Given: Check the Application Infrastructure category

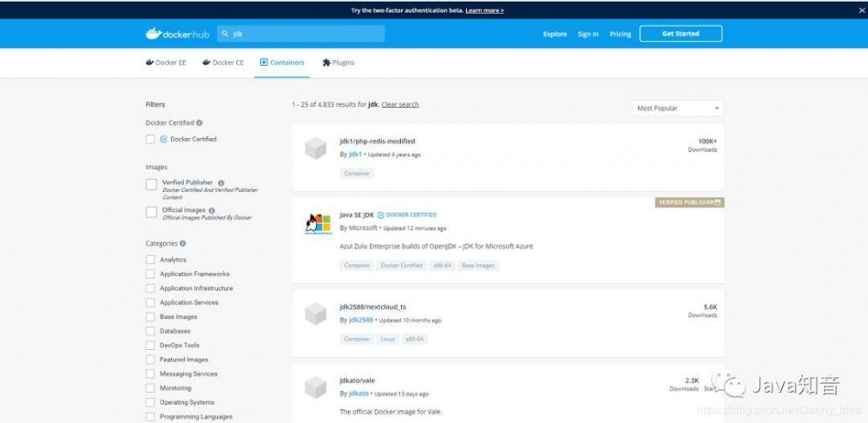Looking at the screenshot, I should point(150,288).
